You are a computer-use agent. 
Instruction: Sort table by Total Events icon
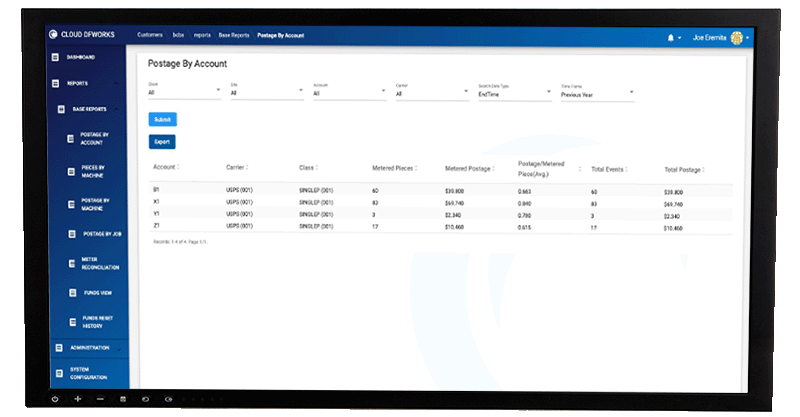point(626,169)
